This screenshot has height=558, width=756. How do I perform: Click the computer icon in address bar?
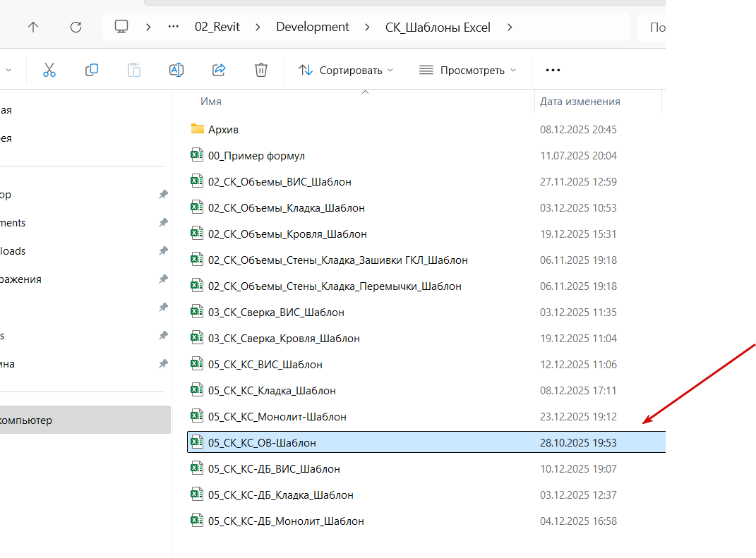pyautogui.click(x=121, y=27)
